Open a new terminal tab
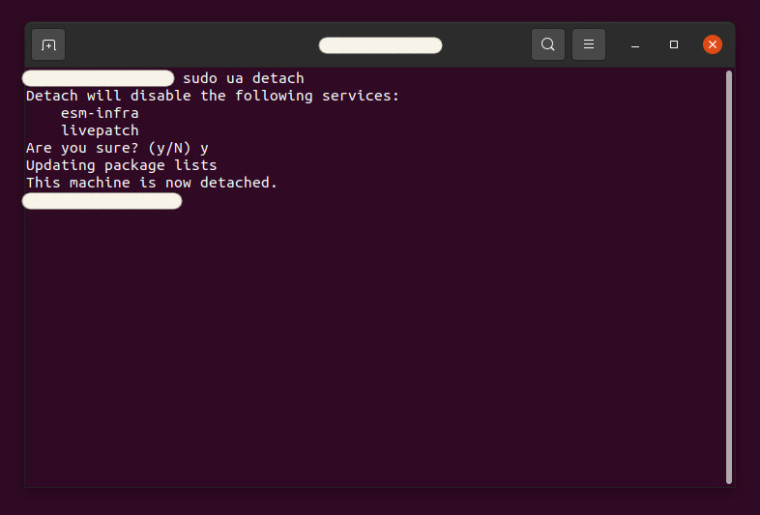This screenshot has width=760, height=515. [48, 45]
